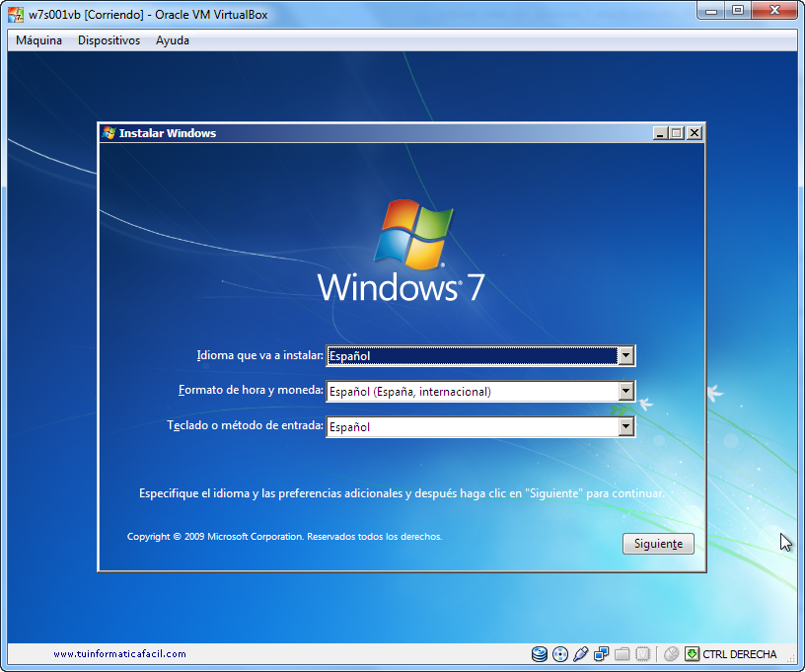The height and width of the screenshot is (672, 805).
Task: Open the Dispositivos menu
Action: [109, 40]
